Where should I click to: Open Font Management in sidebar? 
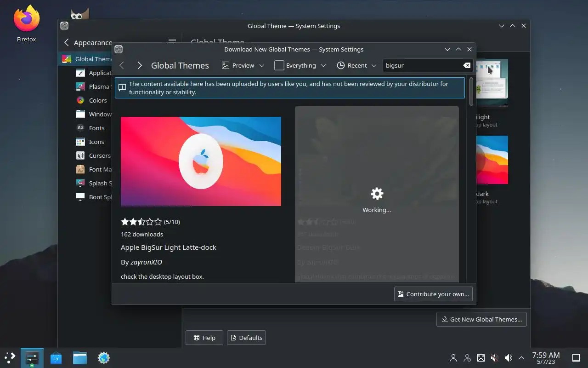93,169
